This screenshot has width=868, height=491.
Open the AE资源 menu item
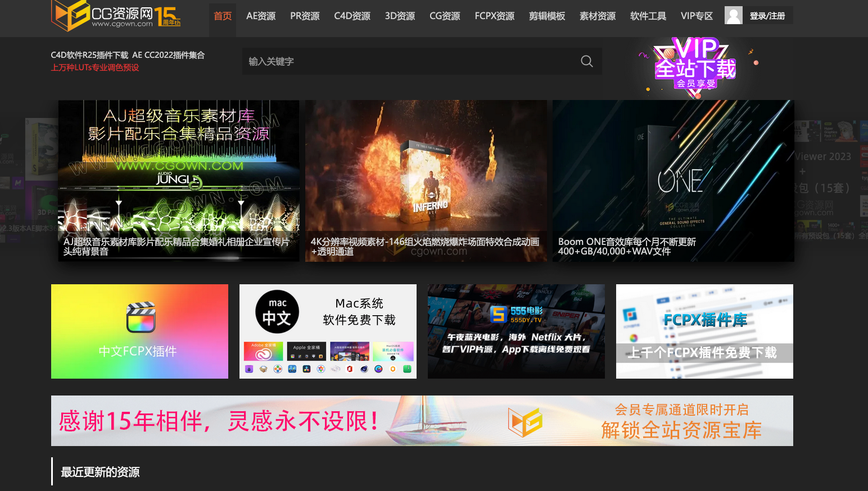[x=261, y=16]
